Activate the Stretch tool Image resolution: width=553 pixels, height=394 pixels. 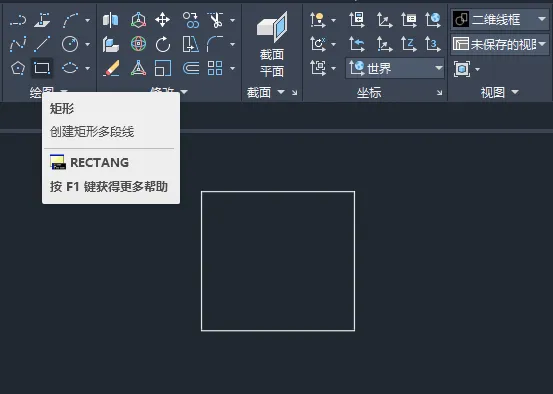[190, 44]
